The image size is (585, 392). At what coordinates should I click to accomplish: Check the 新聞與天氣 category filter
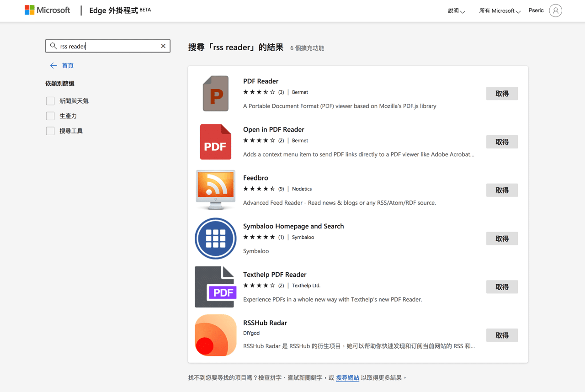pos(50,101)
